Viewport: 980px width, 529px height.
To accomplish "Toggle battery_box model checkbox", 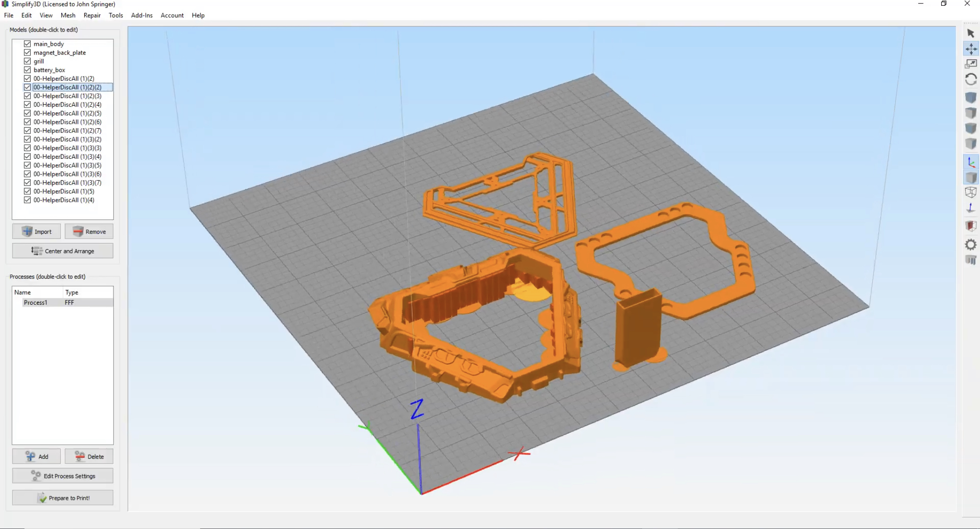I will (27, 70).
